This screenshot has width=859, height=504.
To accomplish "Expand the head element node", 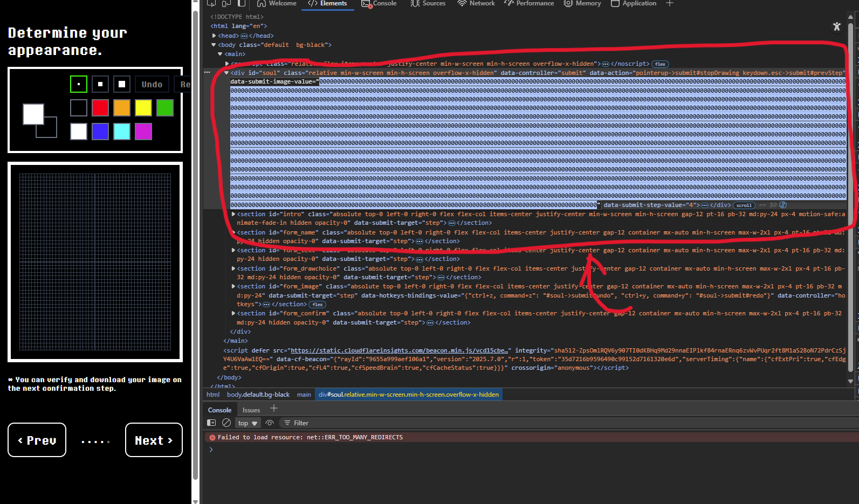I will [x=214, y=36].
